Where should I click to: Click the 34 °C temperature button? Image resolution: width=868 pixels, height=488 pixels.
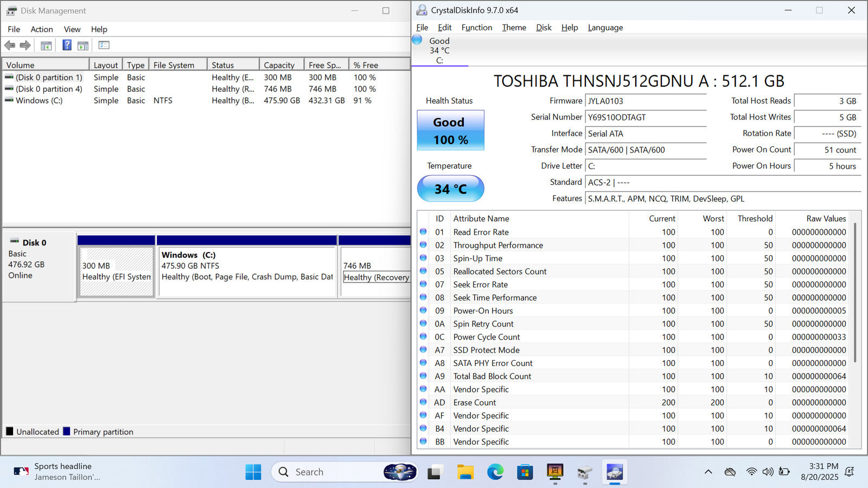click(450, 189)
